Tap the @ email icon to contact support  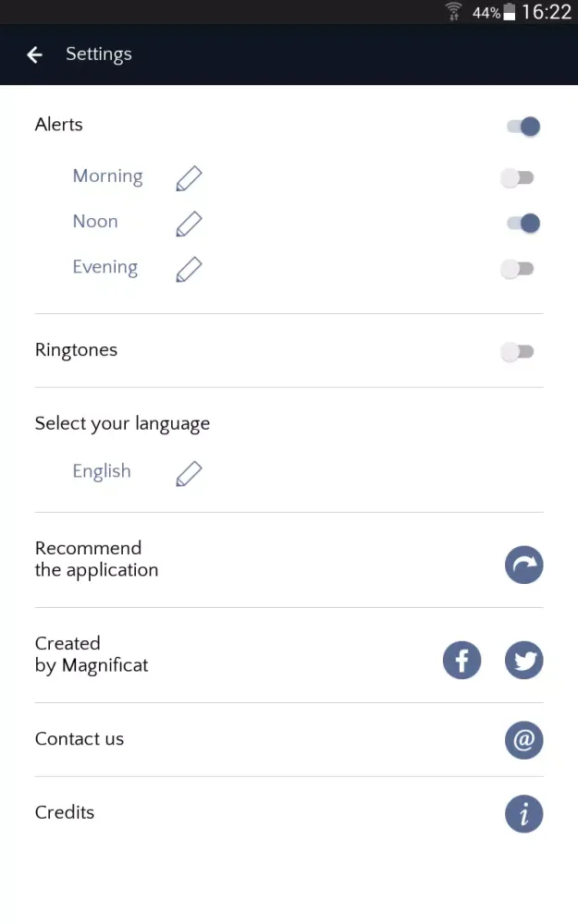click(523, 740)
